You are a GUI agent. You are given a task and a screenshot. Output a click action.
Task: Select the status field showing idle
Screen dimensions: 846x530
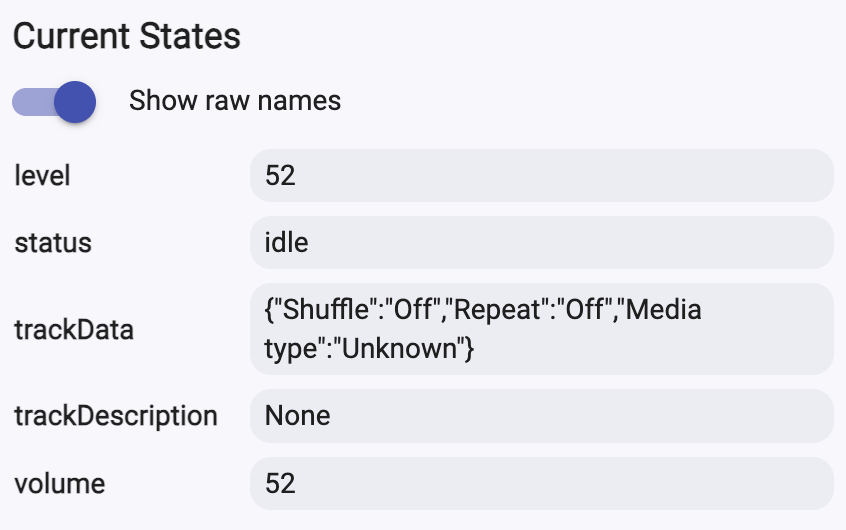[x=541, y=243]
